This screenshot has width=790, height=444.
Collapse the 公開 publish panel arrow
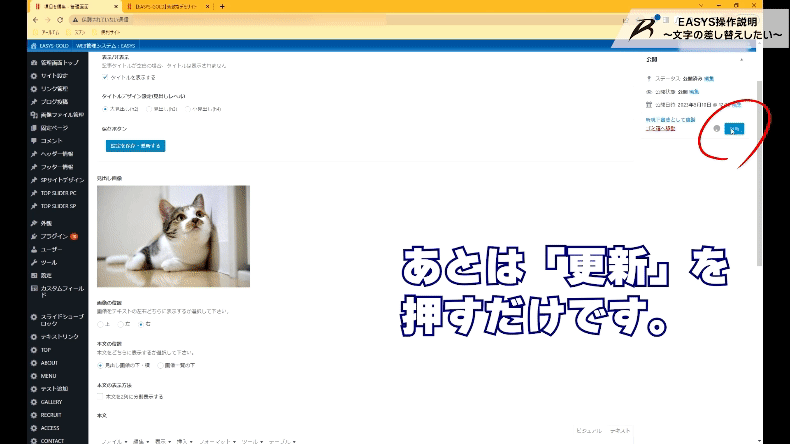coord(741,60)
